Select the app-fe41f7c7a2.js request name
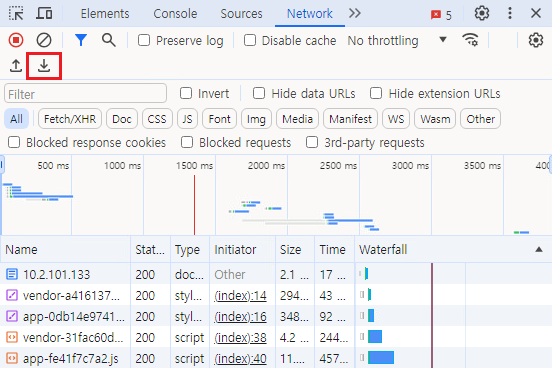Image resolution: width=552 pixels, height=368 pixels. click(70, 359)
